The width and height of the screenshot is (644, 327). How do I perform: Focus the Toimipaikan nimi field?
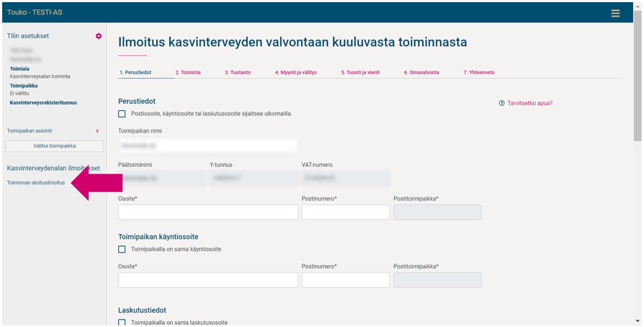pyautogui.click(x=207, y=146)
